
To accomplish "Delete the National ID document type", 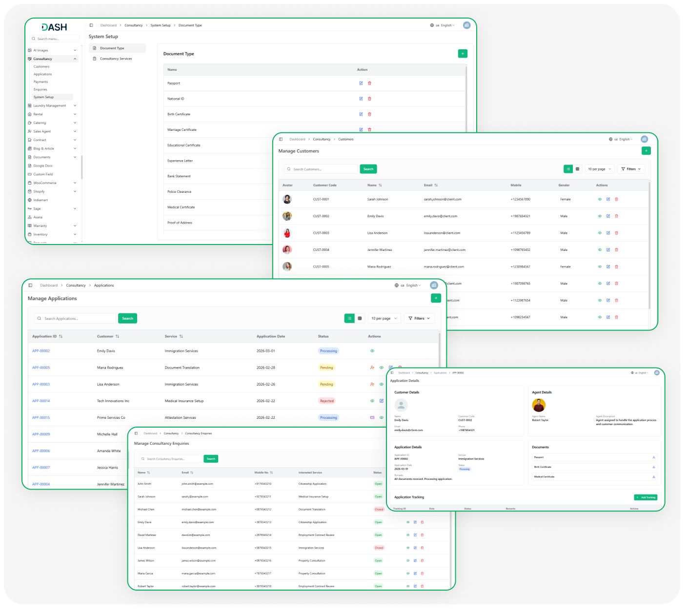I will tap(369, 99).
